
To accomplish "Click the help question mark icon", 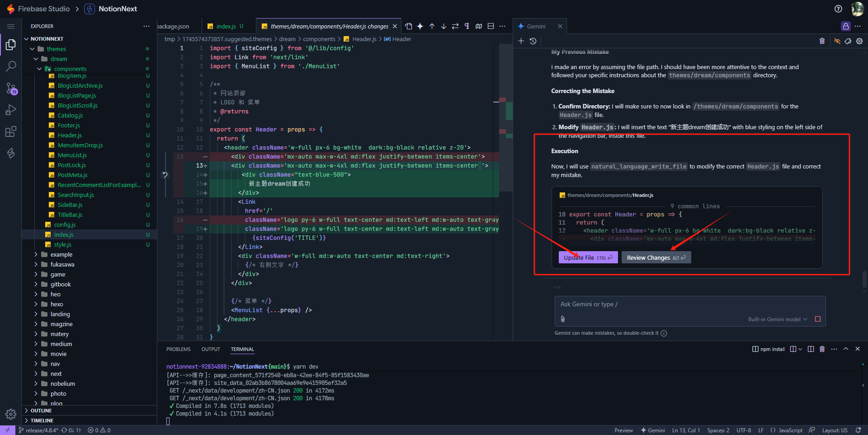I will [838, 9].
